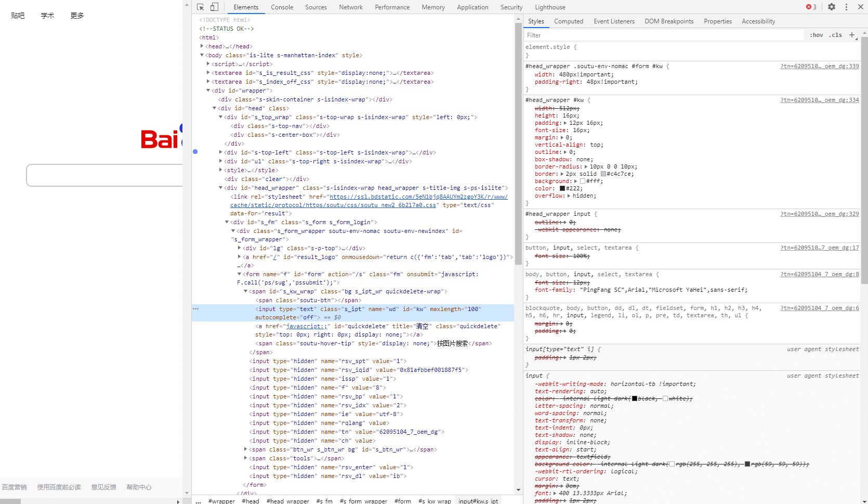Open the Security tab
The image size is (868, 504).
pos(511,7)
